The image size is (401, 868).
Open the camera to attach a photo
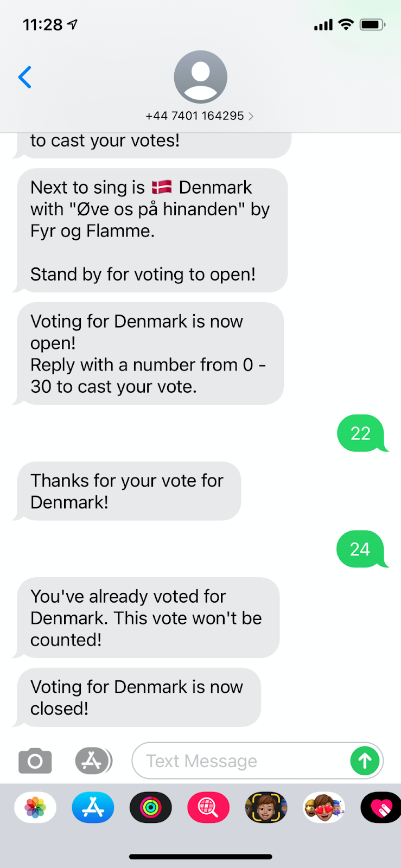click(35, 761)
